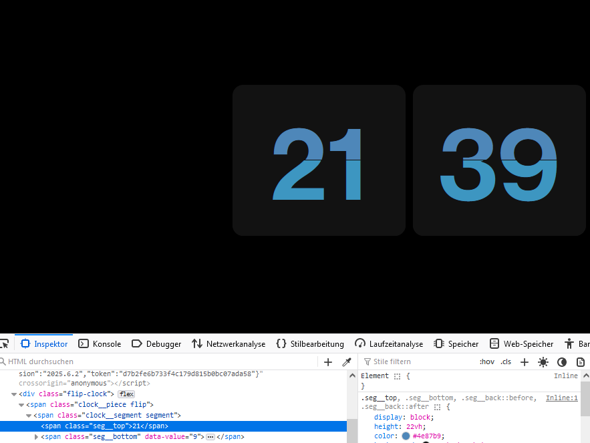The width and height of the screenshot is (590, 443).
Task: Click the #4e87b9 color swatch
Action: 406,436
